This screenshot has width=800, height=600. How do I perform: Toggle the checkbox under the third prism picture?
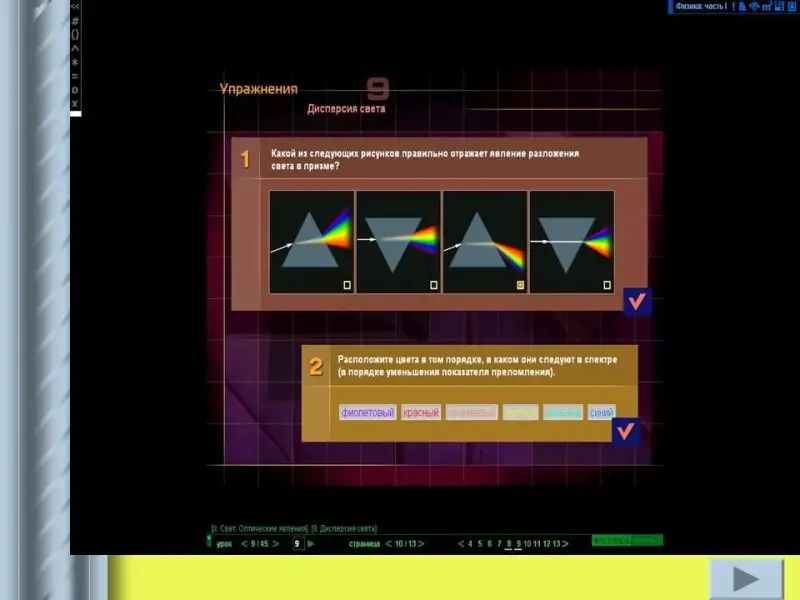click(x=520, y=285)
